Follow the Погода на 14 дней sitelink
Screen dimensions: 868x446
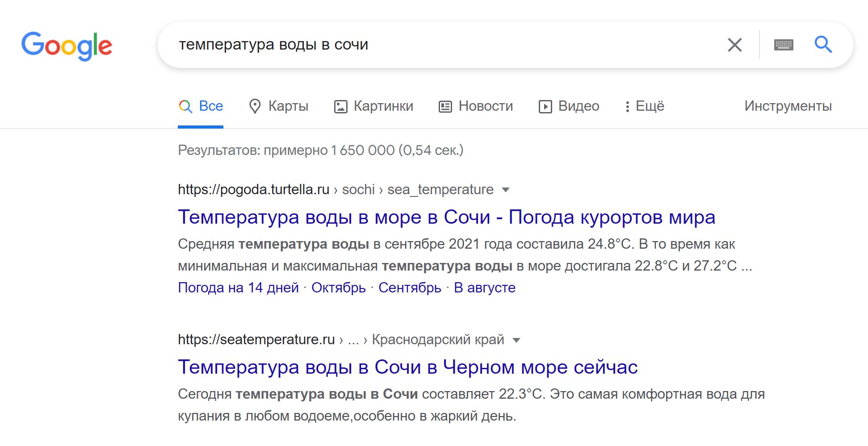point(238,288)
